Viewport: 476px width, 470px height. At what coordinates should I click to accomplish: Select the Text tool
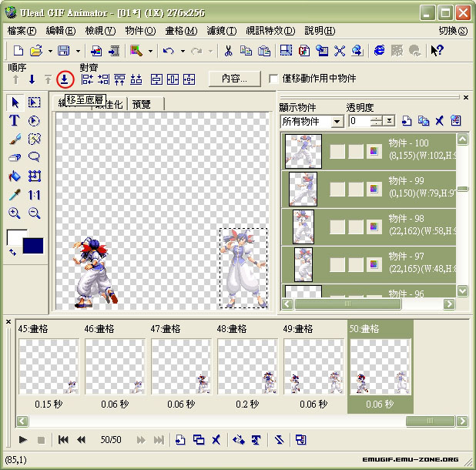[15, 120]
